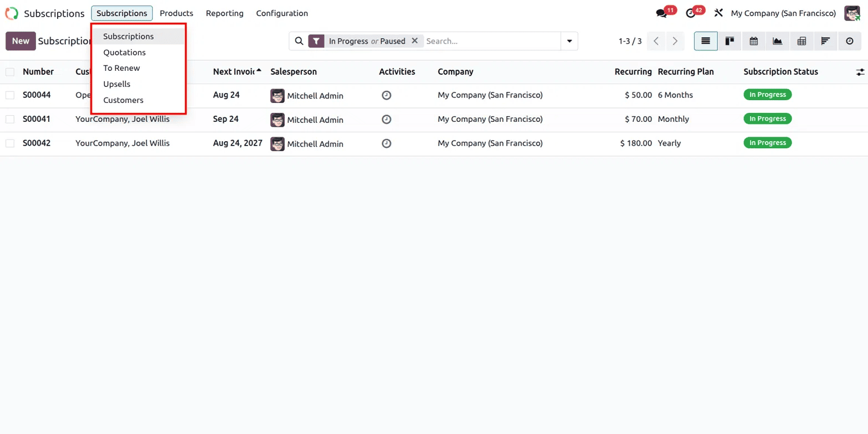Screen dimensions: 868x434
Task: Open the Subscriptions top menu
Action: click(122, 13)
